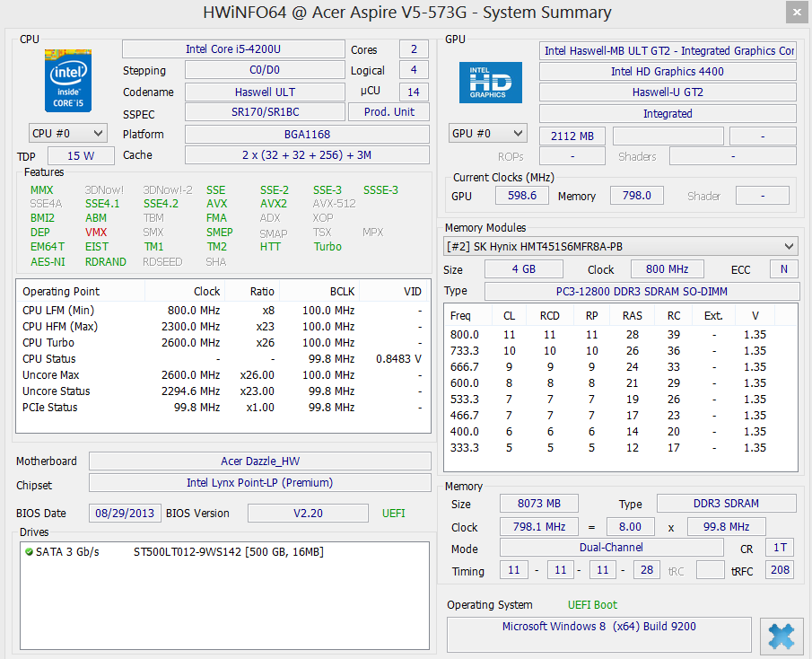This screenshot has width=812, height=659.
Task: Click the CR value 1T field
Action: 780,548
